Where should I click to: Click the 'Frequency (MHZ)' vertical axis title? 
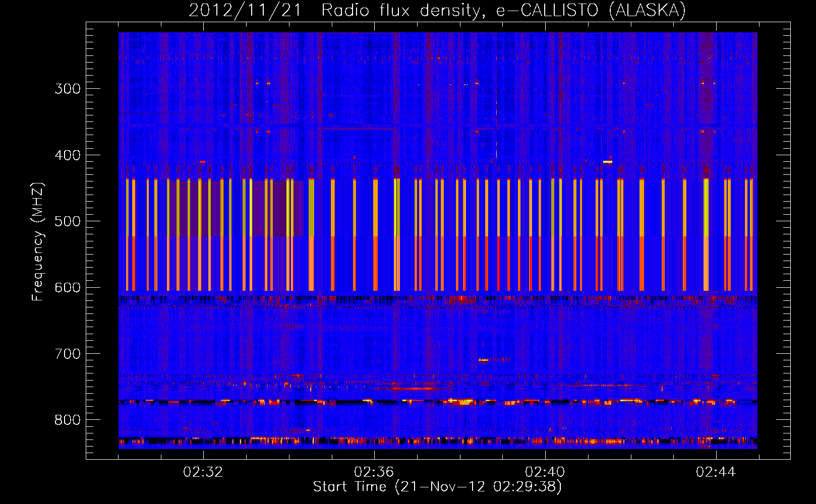[38, 242]
